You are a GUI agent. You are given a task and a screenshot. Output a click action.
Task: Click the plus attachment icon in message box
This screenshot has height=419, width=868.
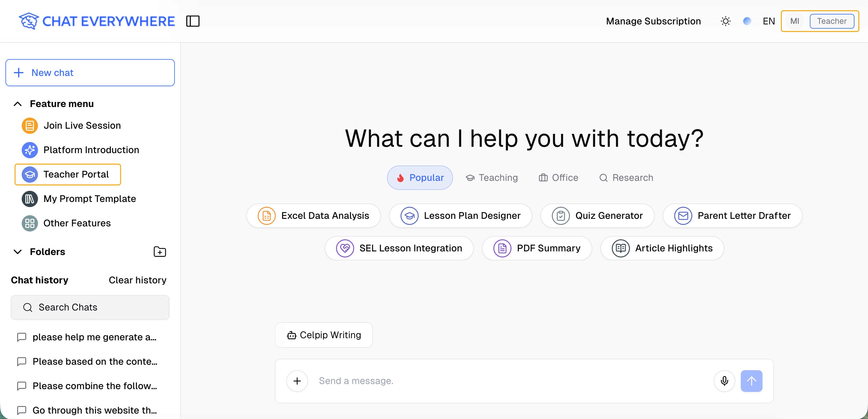(297, 381)
